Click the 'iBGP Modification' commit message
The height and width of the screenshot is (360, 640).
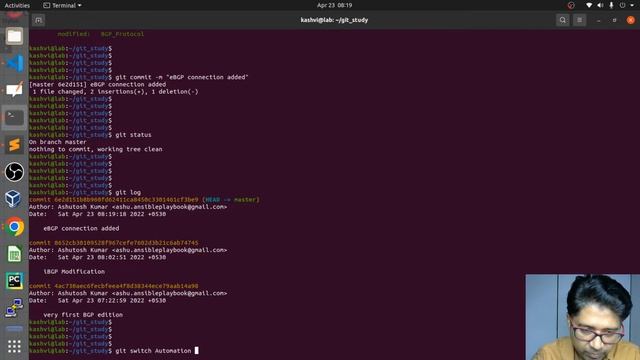pyautogui.click(x=74, y=271)
